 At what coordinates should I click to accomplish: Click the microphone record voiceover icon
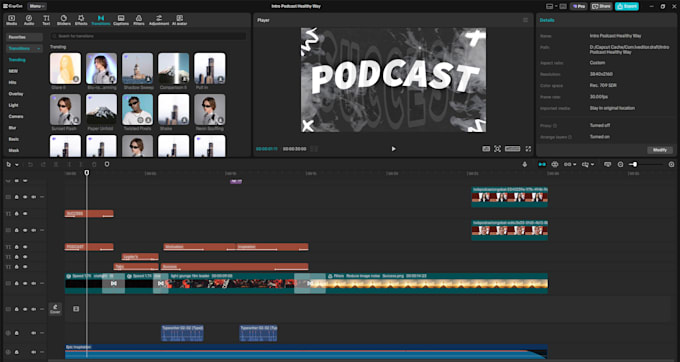click(525, 165)
